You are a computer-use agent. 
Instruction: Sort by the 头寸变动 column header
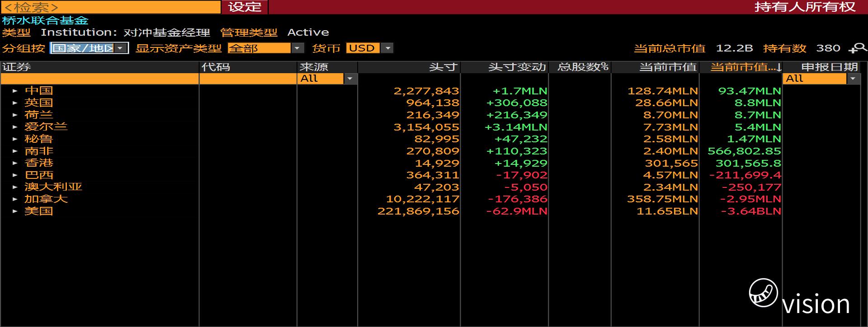click(x=504, y=67)
